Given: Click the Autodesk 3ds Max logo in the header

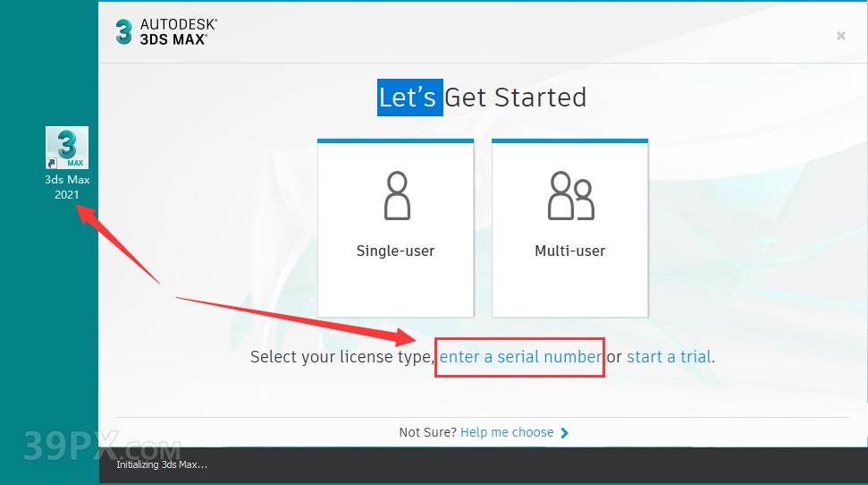Looking at the screenshot, I should click(166, 31).
